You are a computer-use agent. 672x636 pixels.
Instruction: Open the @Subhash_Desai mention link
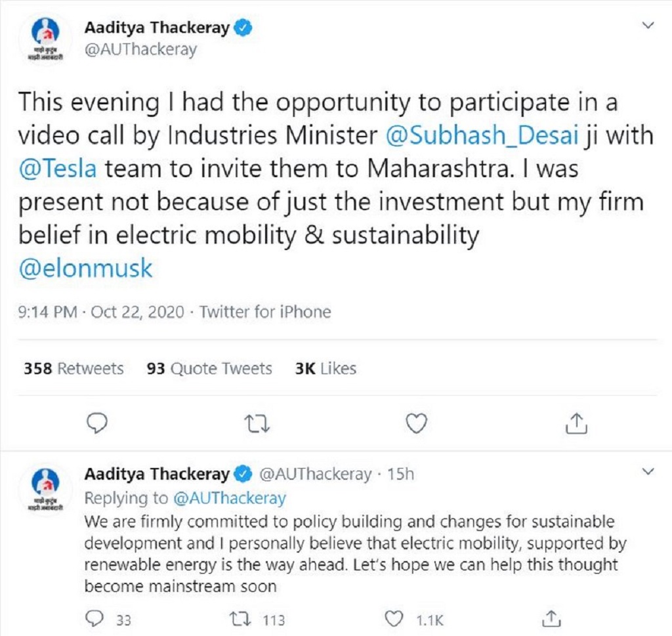pos(479,136)
